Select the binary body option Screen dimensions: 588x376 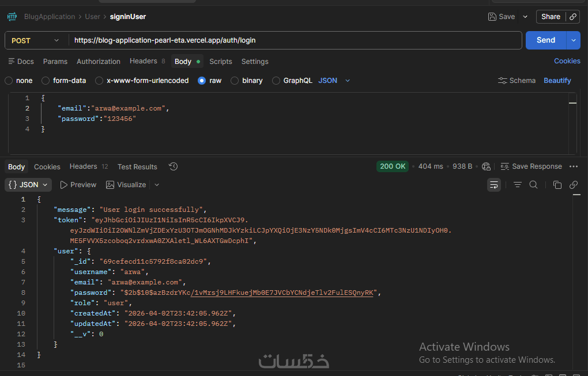click(x=235, y=81)
